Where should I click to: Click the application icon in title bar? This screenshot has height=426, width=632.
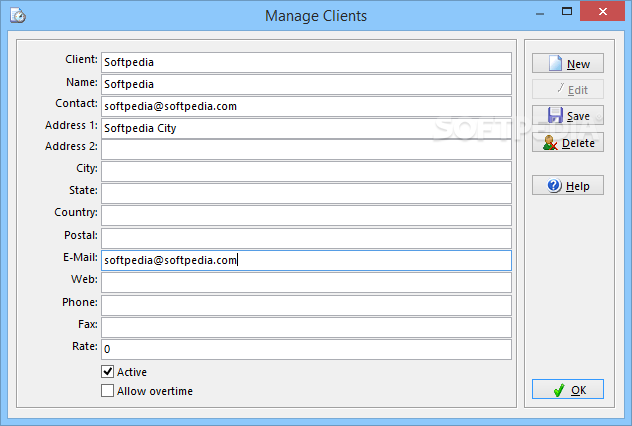pyautogui.click(x=18, y=16)
